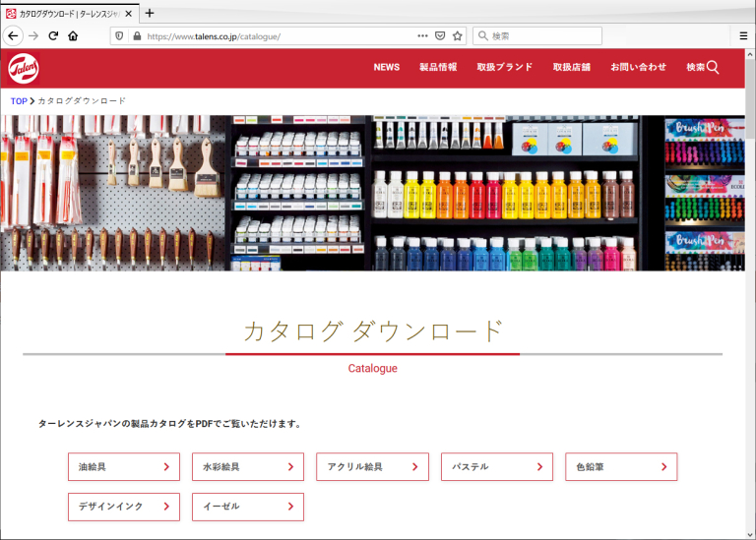The width and height of the screenshot is (756, 540).
Task: Click the Talens logo in header
Action: pyautogui.click(x=23, y=68)
